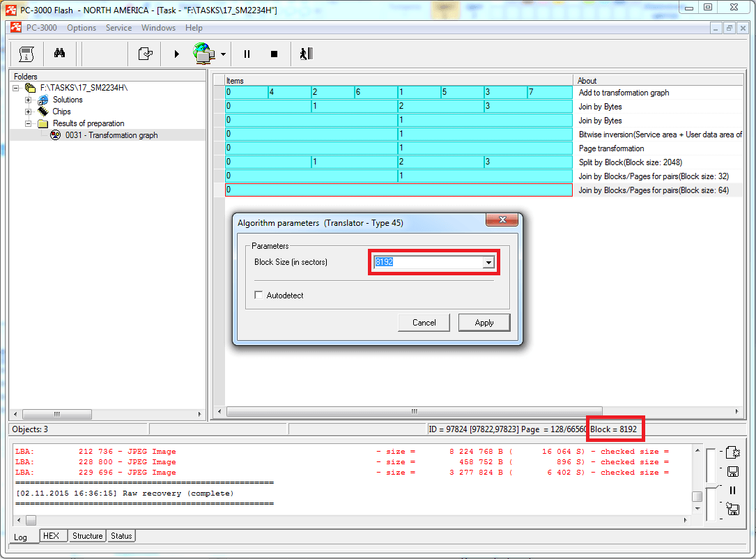756x559 pixels.
Task: Click the network computers globe icon
Action: tap(204, 54)
